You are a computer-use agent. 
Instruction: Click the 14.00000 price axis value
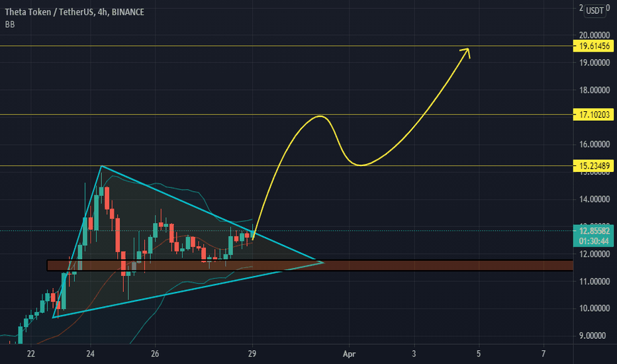[x=594, y=199]
